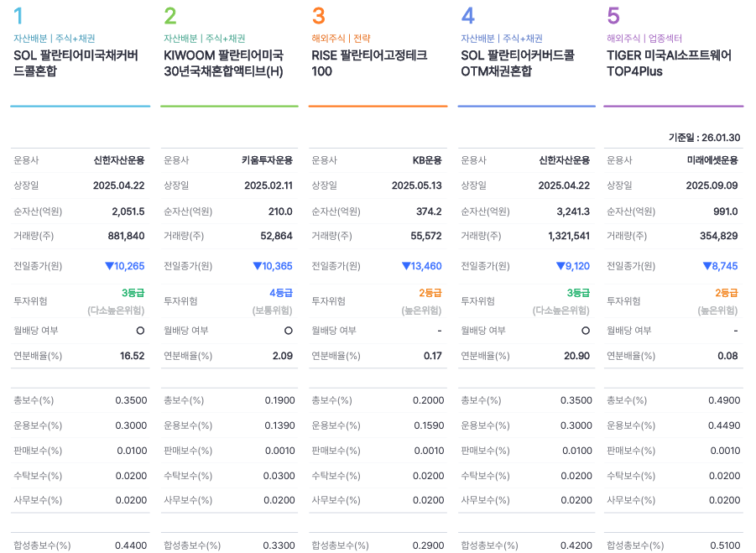
Task: Click the purple rank number 5 heading
Action: (x=613, y=16)
